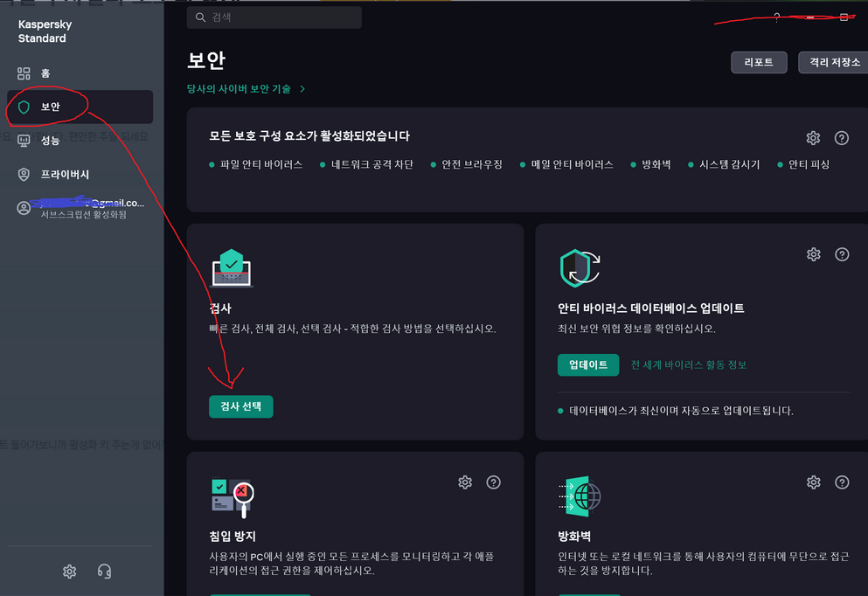The width and height of the screenshot is (868, 596).
Task: Click the antivirus database update shield icon
Action: click(x=580, y=268)
